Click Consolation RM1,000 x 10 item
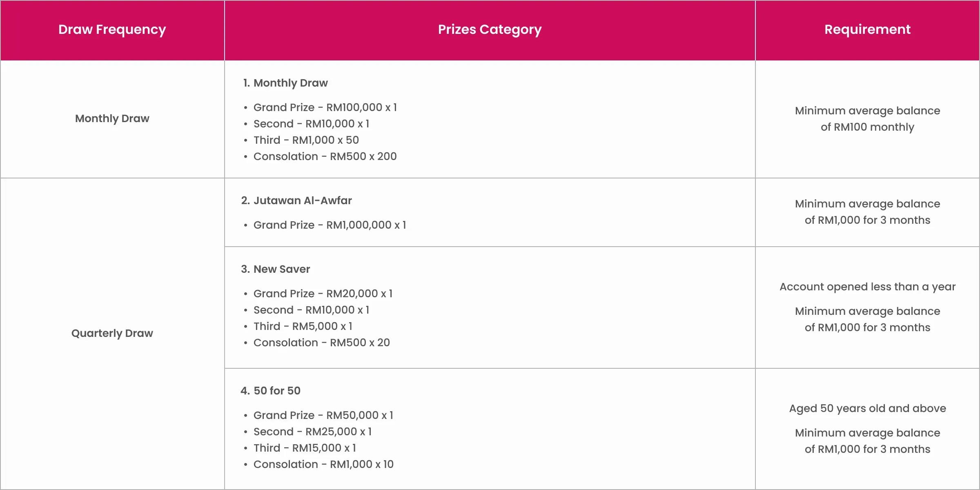The image size is (980, 490). 323,464
